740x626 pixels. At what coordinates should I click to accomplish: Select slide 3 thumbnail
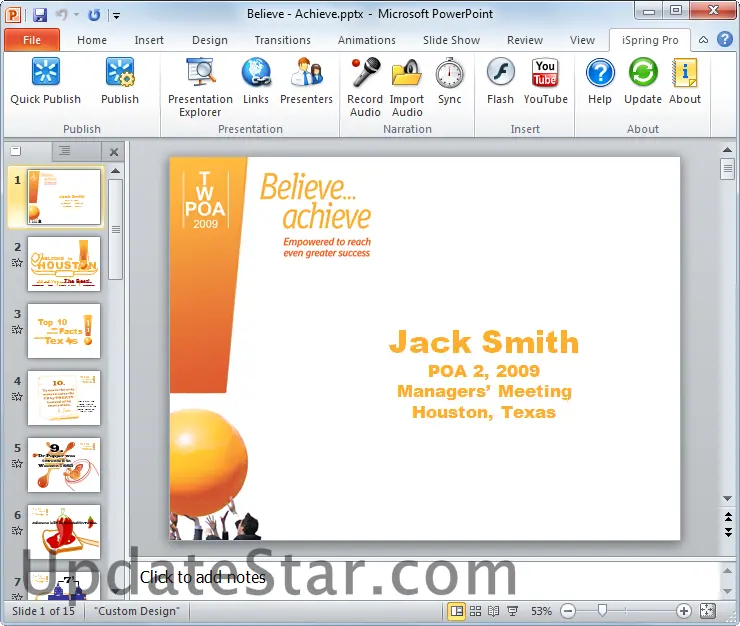tap(64, 331)
